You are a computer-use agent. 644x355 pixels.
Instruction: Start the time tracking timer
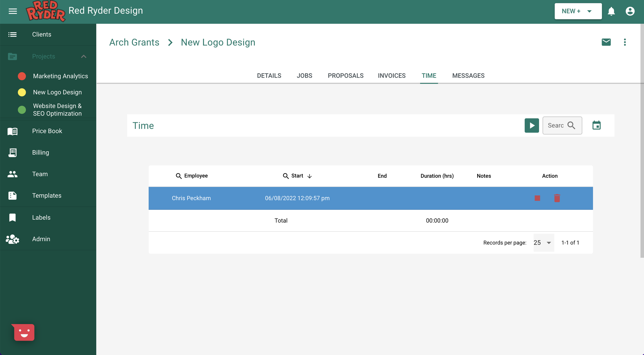(531, 125)
